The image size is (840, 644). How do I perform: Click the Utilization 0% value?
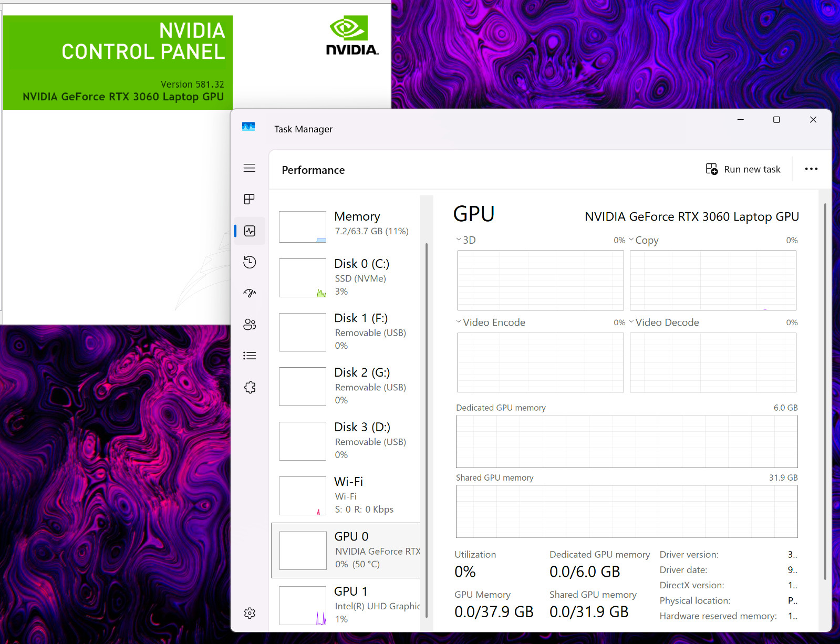click(465, 572)
